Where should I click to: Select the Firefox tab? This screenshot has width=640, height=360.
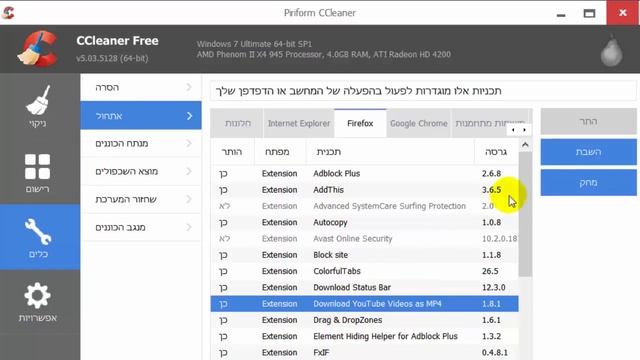point(360,123)
